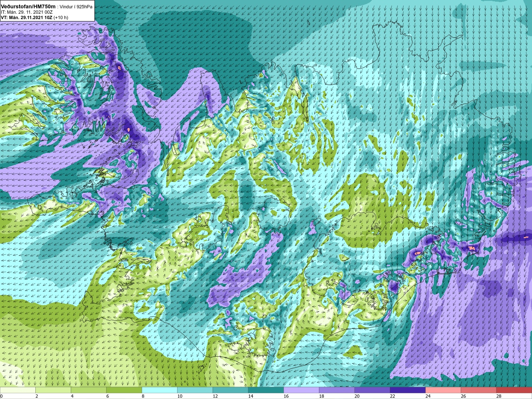Viewport: 532px width, 399px height.
Task: Pick the 6–8 olive green legend swatch
Action: 124,390
